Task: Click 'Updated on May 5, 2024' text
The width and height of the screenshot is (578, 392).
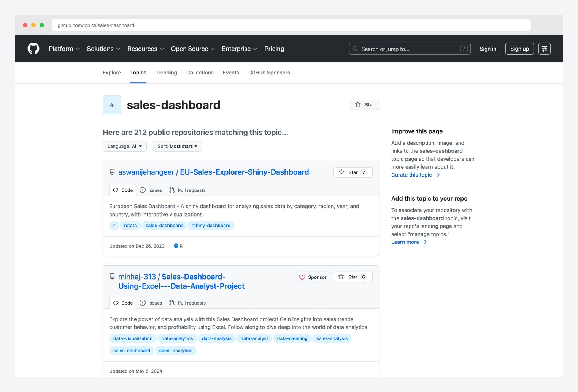Action: tap(136, 371)
